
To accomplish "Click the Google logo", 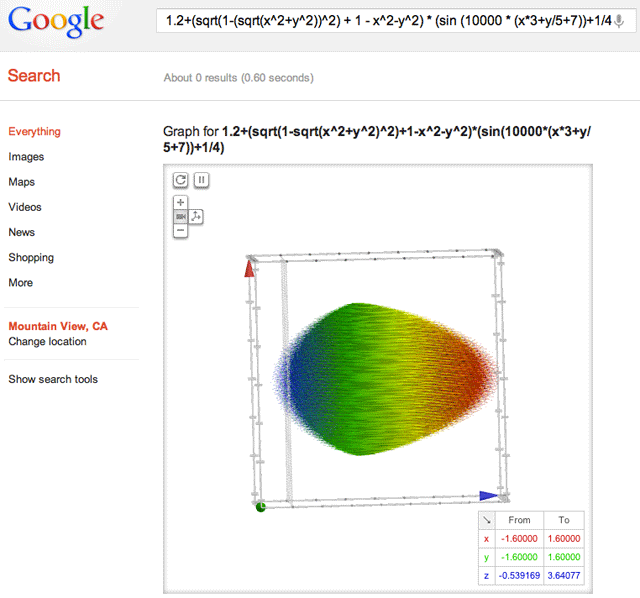I will [56, 22].
